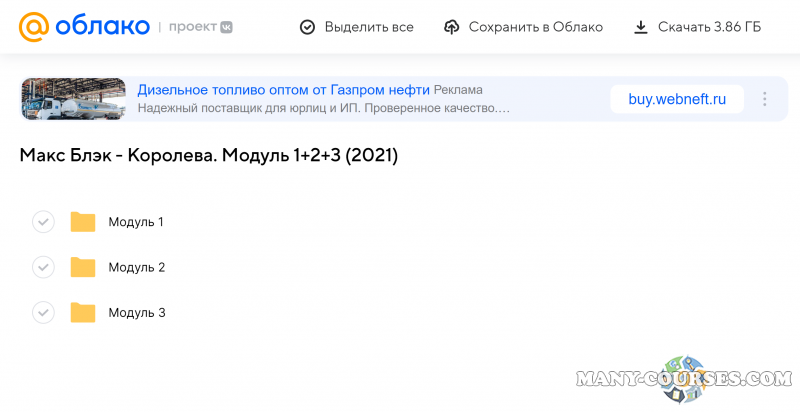
Task: Open the ad options three-dot menu
Action: click(765, 99)
